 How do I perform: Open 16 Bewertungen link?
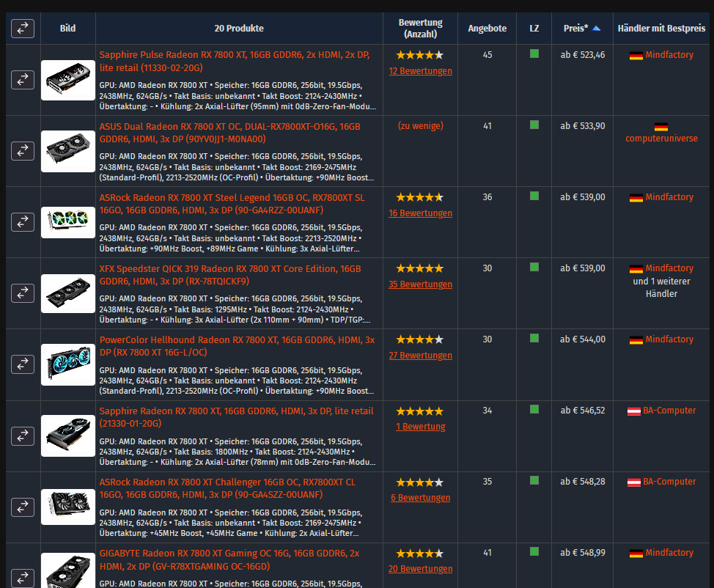(420, 213)
